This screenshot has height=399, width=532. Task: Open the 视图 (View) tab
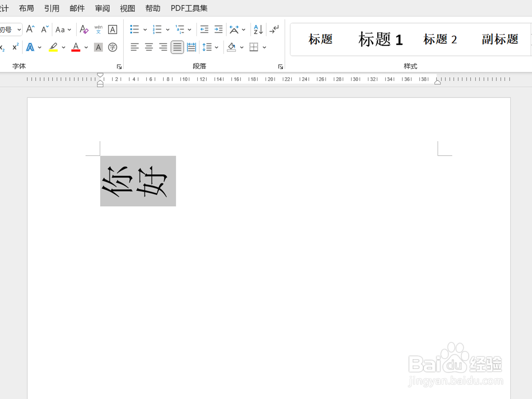[128, 8]
